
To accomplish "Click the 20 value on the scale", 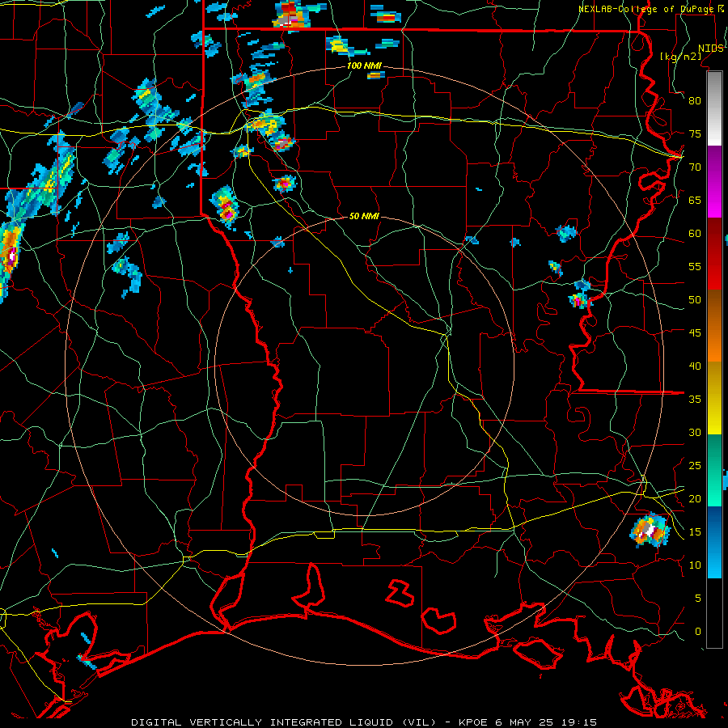I will [x=695, y=498].
